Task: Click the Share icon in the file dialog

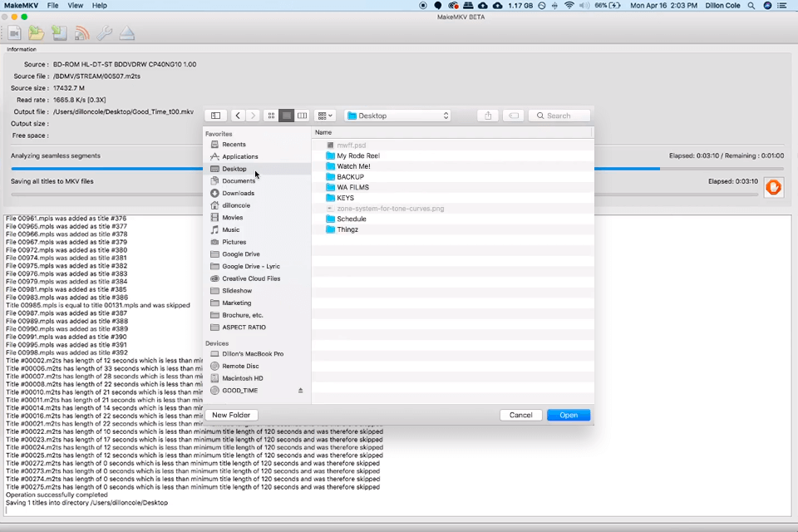Action: click(x=486, y=116)
